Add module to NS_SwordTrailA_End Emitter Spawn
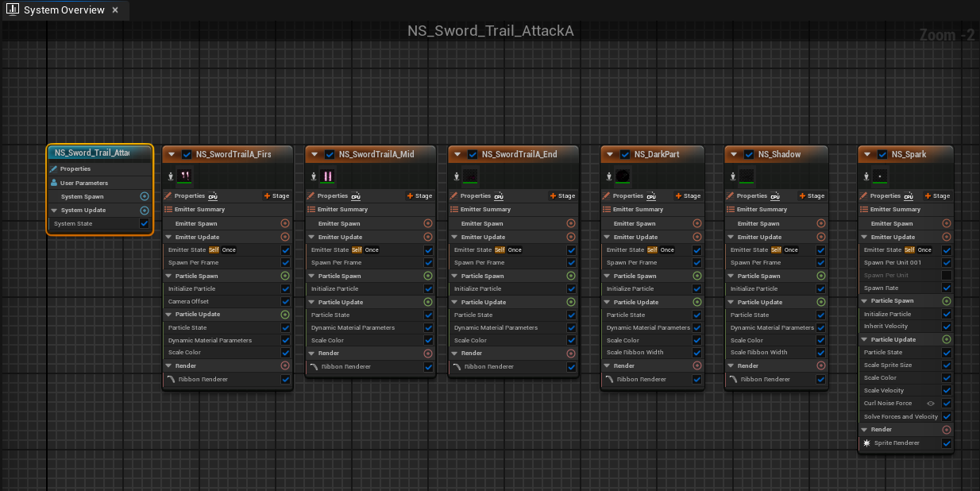The width and height of the screenshot is (980, 491). [571, 224]
